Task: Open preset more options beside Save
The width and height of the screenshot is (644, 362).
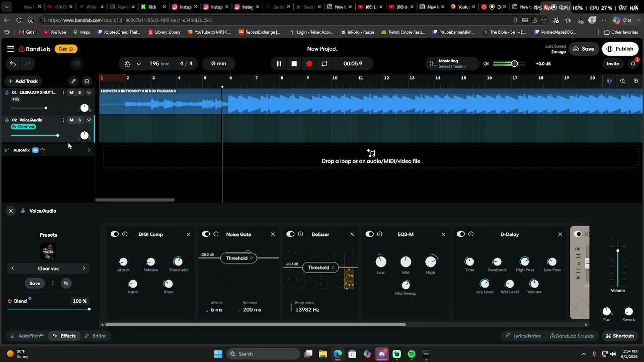Action: click(53, 283)
